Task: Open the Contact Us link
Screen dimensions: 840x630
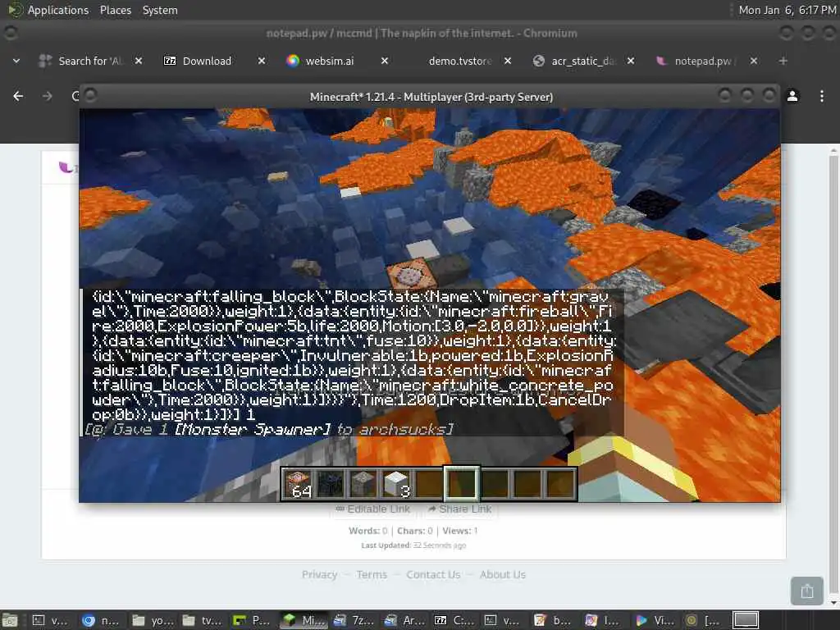Action: [433, 574]
